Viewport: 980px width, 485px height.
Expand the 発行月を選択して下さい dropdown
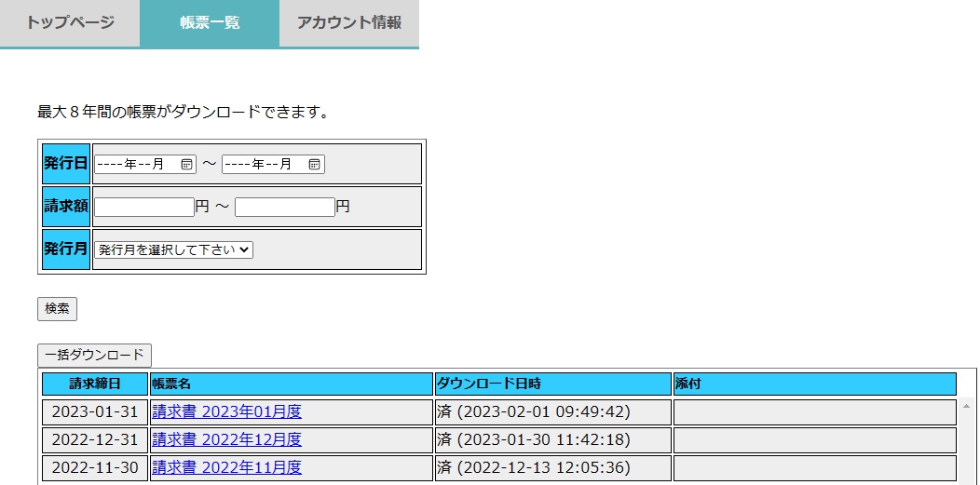coord(173,249)
